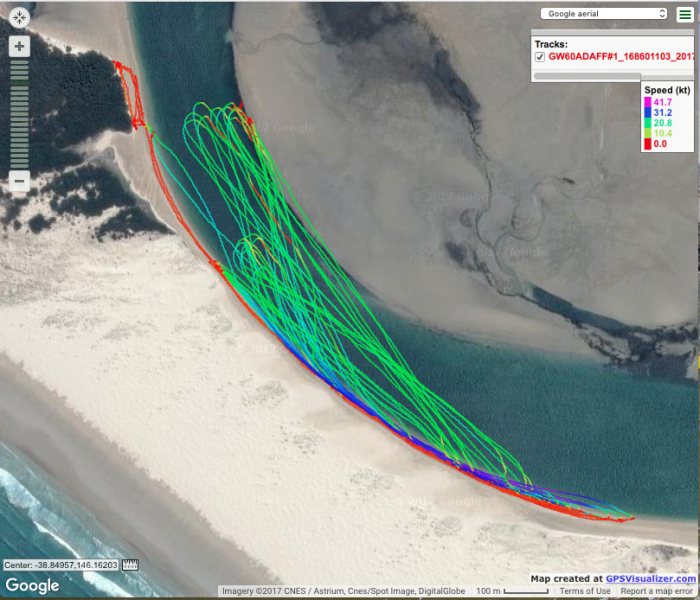Click the blue 31.2 speed swatch

[647, 113]
